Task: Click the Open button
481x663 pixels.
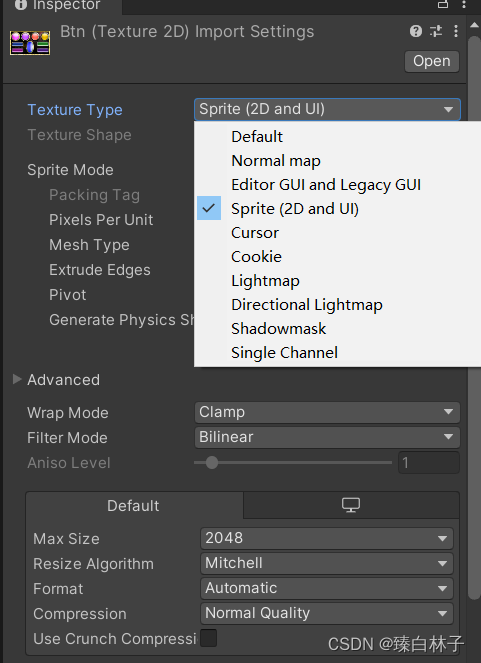Action: point(432,61)
